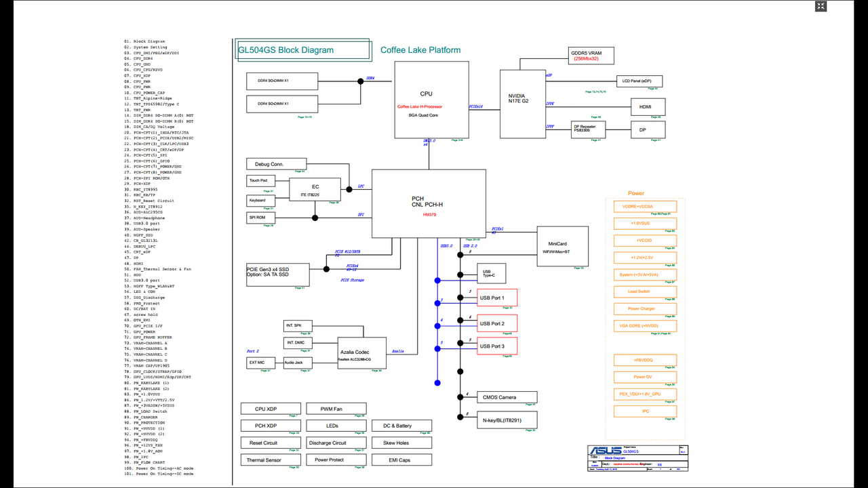868x488 pixels.
Task: Select index entry 03. CPU_DMI/PEG/eDP/DDI
Action: coord(151,53)
